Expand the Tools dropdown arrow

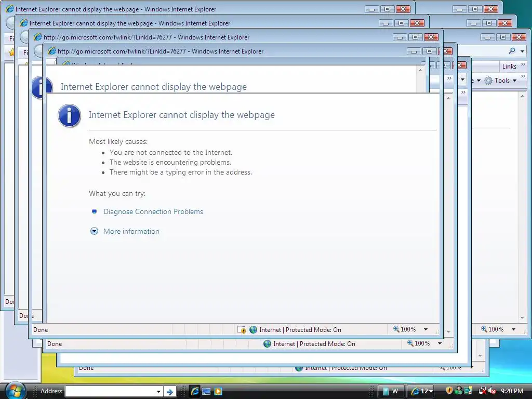(515, 81)
